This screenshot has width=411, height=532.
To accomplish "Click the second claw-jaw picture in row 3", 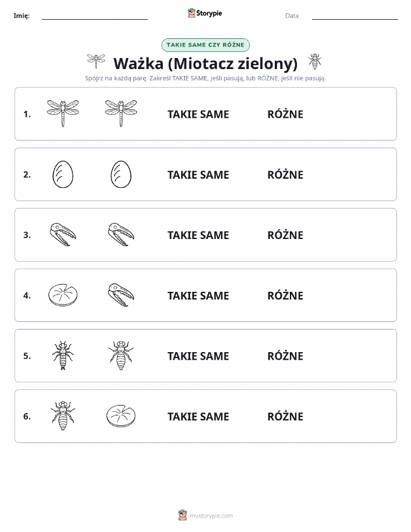I will [x=121, y=234].
